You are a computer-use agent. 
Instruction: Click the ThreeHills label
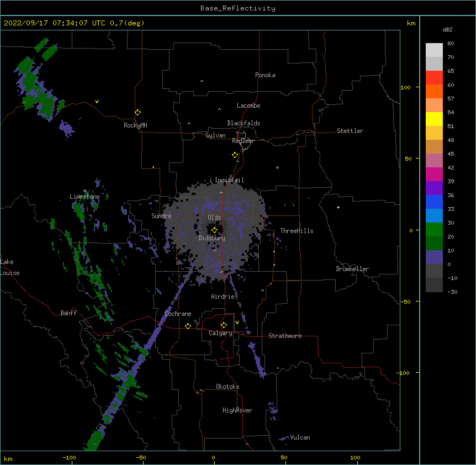click(x=297, y=231)
